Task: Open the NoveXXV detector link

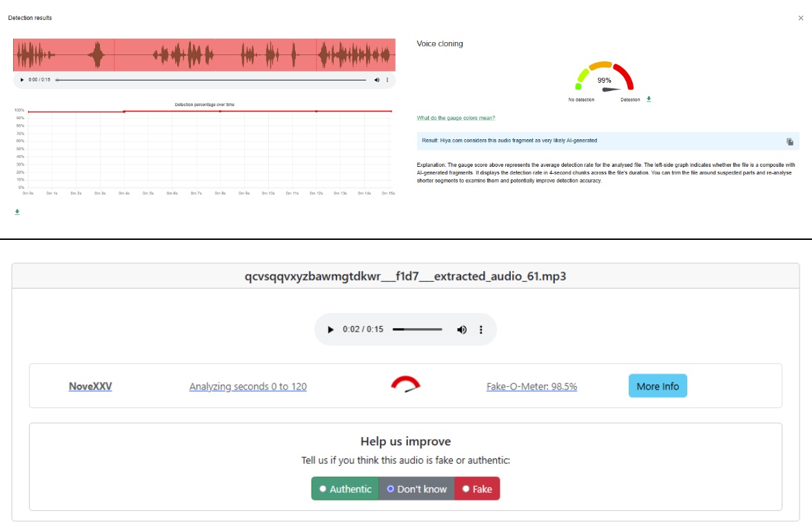Action: tap(90, 387)
